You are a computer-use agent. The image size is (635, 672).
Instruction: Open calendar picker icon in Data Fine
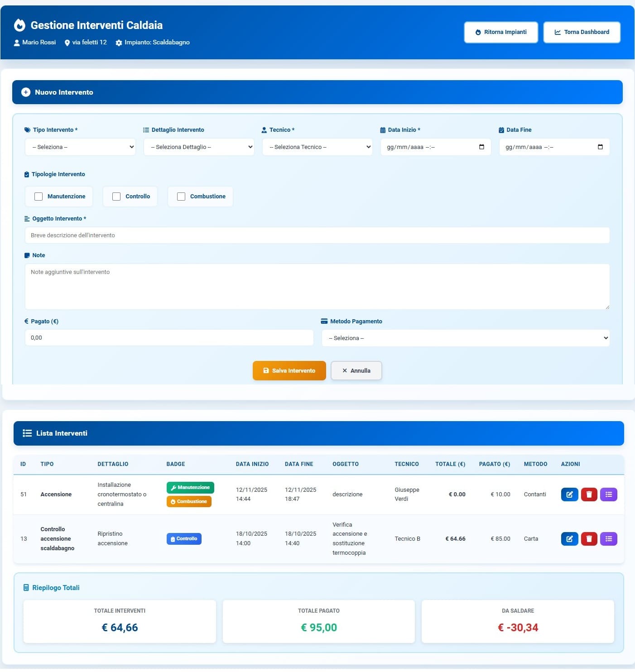tap(600, 147)
